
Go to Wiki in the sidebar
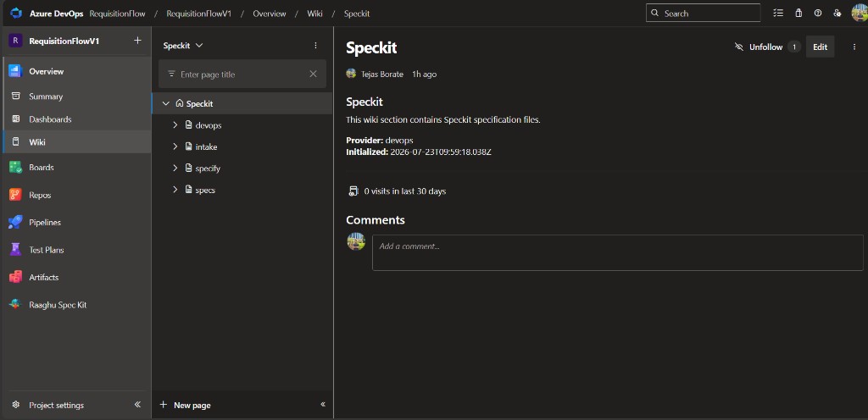click(x=77, y=142)
